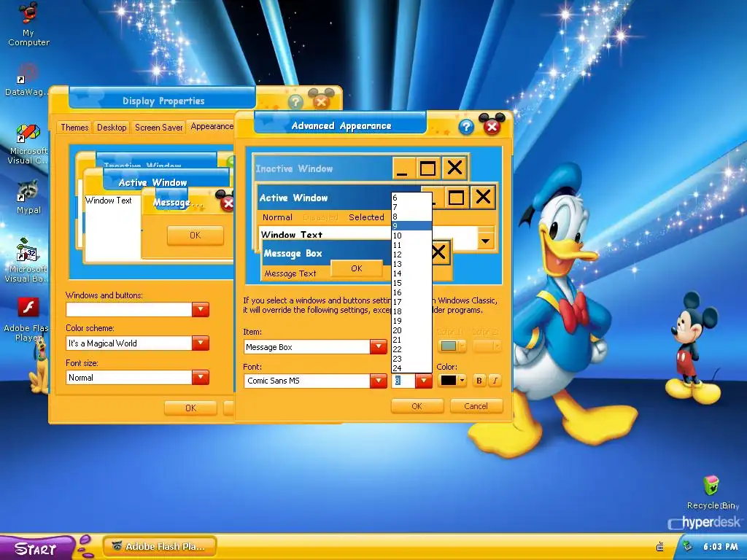The image size is (747, 560).
Task: Click preview scrollbar down arrow
Action: pyautogui.click(x=485, y=241)
